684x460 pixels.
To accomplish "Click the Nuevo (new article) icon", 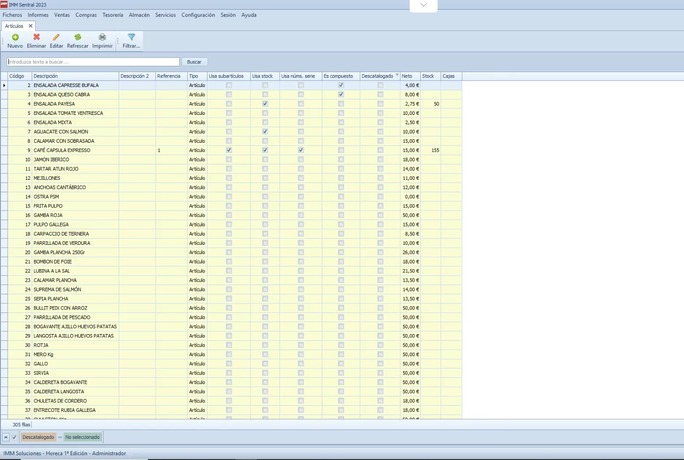I will pos(15,38).
